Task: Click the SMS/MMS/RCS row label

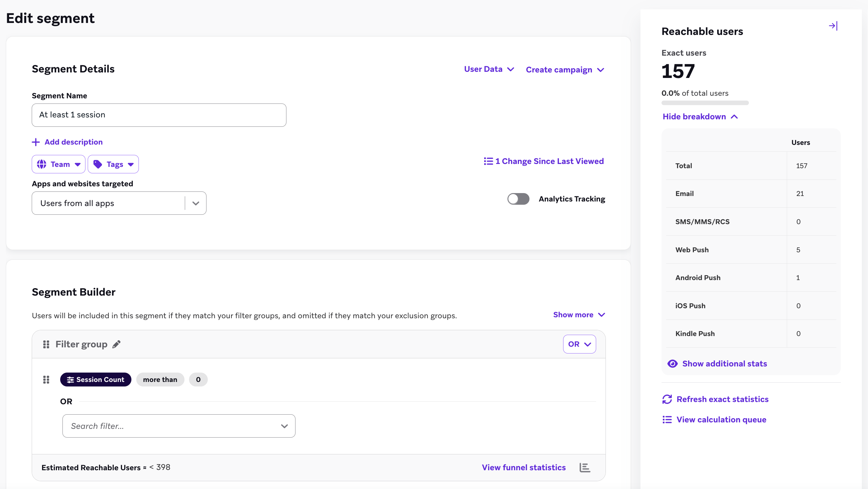Action: point(702,222)
